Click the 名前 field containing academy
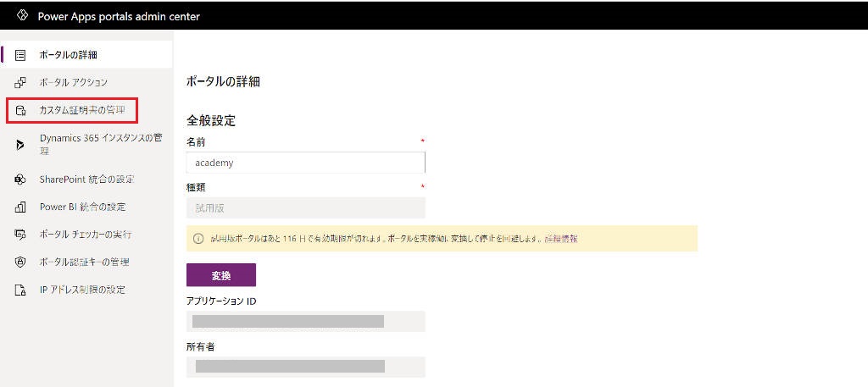The width and height of the screenshot is (868, 387). tap(305, 163)
